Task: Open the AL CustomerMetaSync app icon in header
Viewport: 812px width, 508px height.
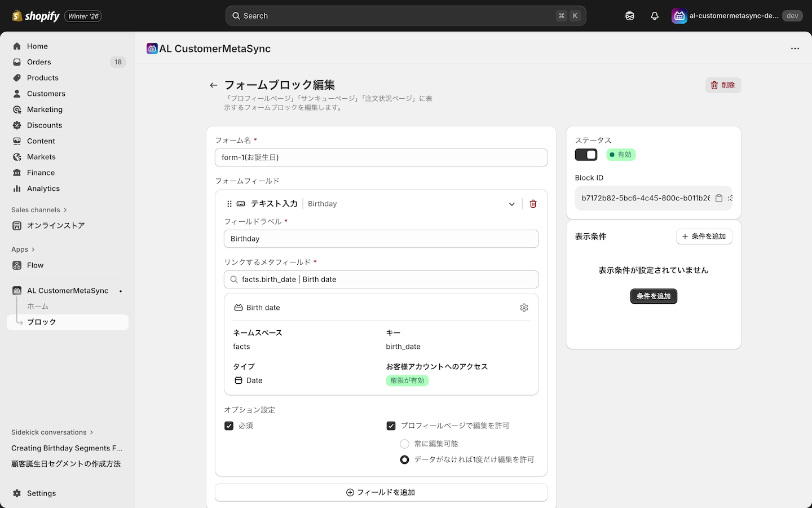Action: tap(679, 16)
